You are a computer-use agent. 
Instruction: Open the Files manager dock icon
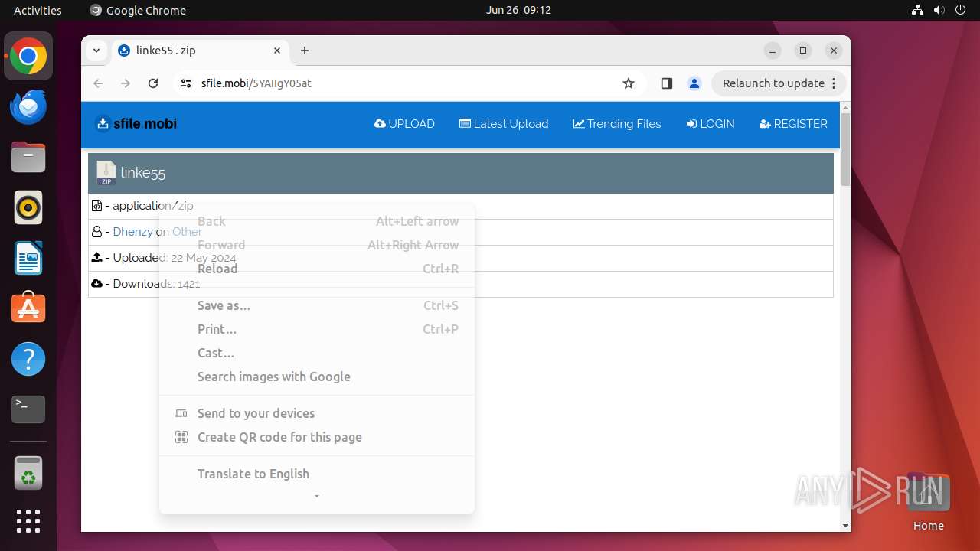[x=28, y=158]
